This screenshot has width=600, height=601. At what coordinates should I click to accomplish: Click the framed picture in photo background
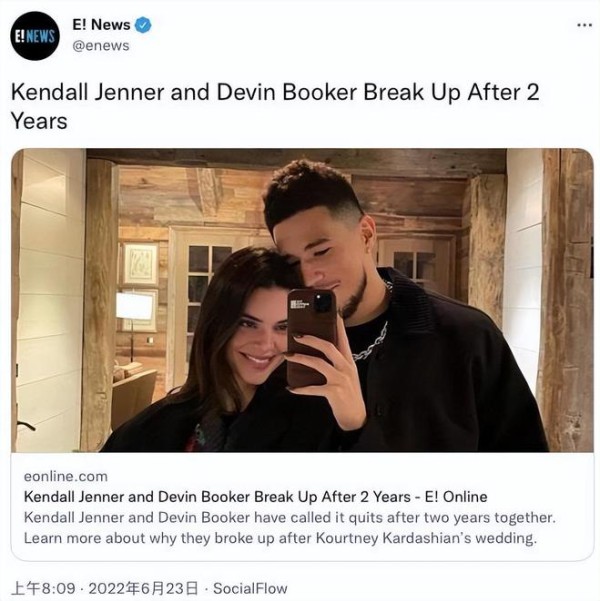coord(140,264)
